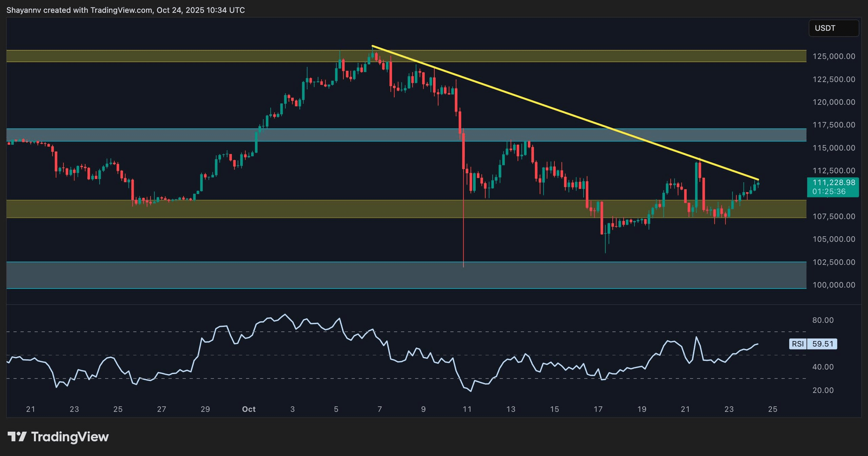
Task: Open the USDT currency selector
Action: click(833, 28)
